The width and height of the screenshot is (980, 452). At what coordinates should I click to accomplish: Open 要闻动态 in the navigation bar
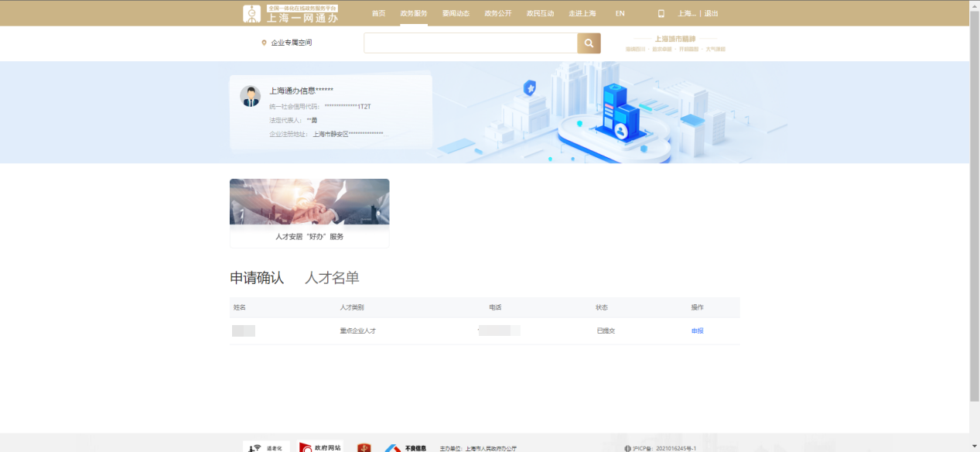(x=456, y=13)
